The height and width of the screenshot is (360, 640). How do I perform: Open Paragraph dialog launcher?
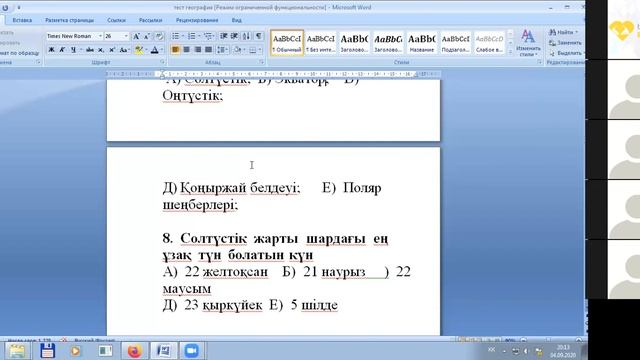click(x=261, y=62)
